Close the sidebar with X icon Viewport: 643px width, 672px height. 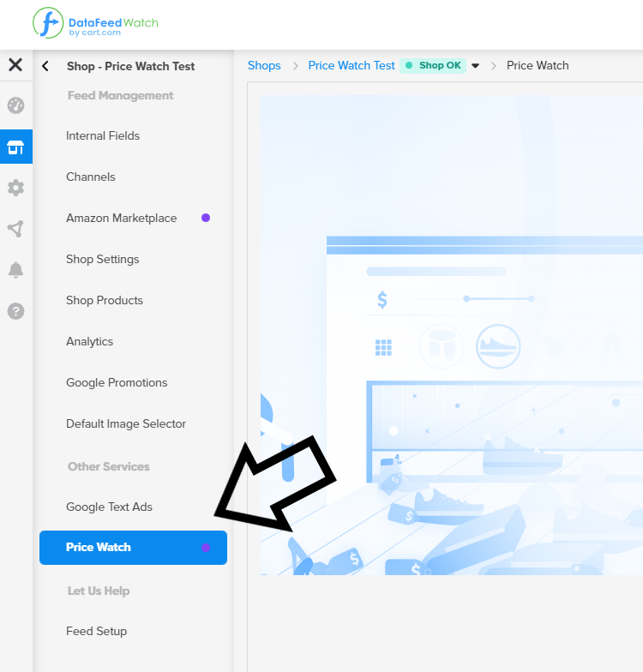[15, 65]
